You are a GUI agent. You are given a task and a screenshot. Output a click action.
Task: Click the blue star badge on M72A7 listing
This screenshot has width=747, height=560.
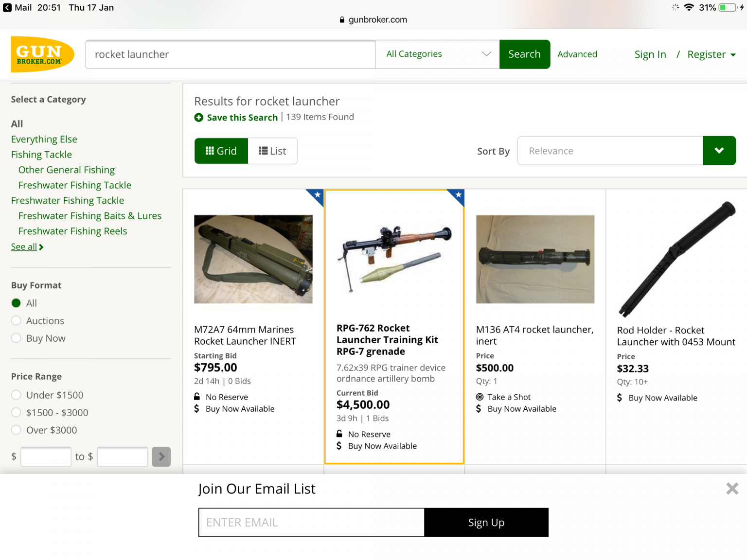click(316, 195)
